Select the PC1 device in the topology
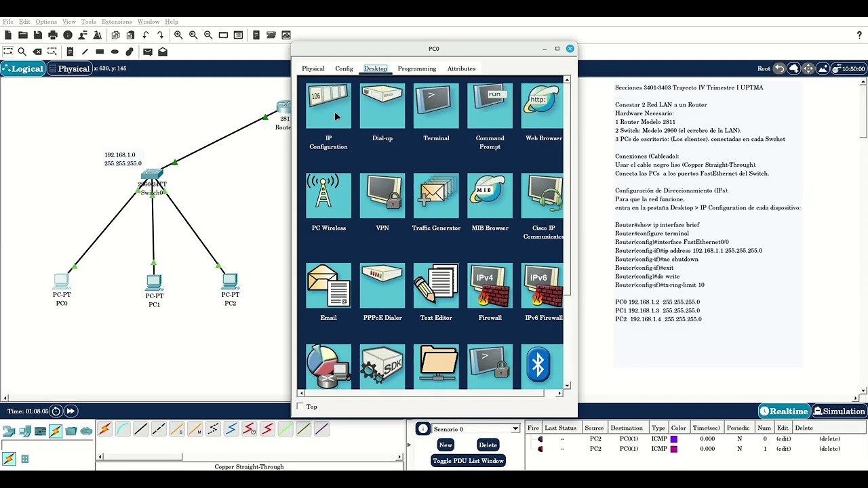 [x=154, y=282]
